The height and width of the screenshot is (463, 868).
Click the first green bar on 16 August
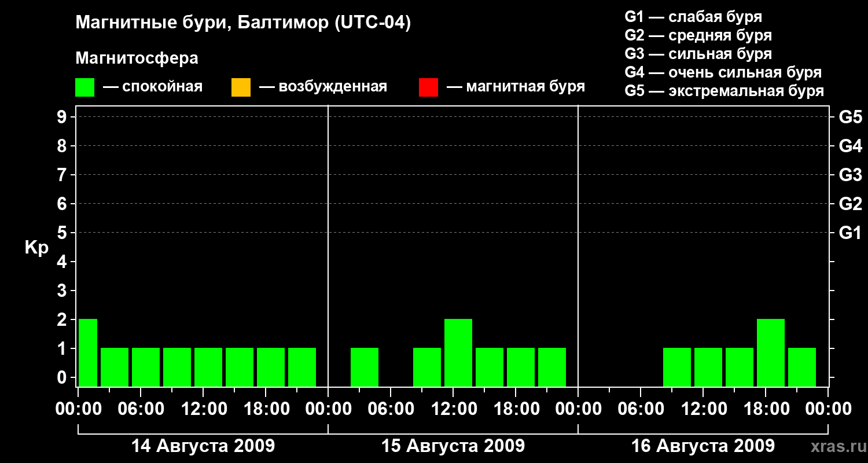(677, 367)
